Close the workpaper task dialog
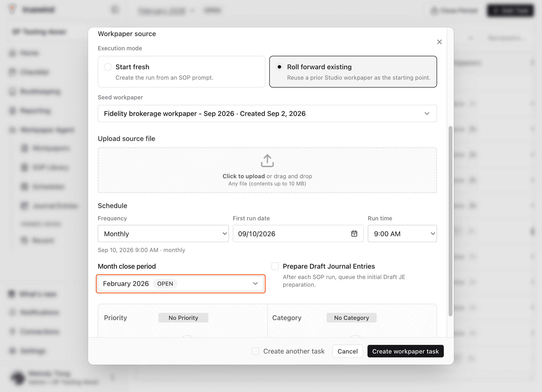Viewport: 542px width, 392px height. 439,42
